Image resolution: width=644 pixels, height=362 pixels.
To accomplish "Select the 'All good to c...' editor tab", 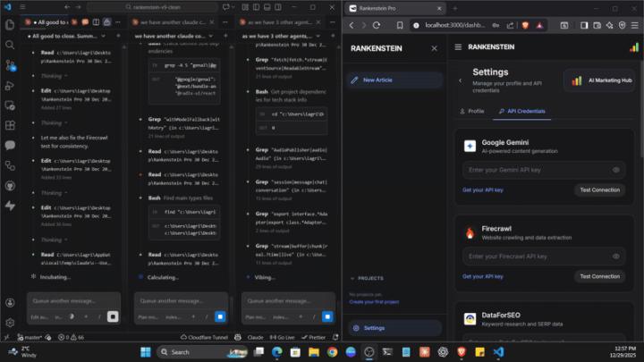I will (x=47, y=22).
